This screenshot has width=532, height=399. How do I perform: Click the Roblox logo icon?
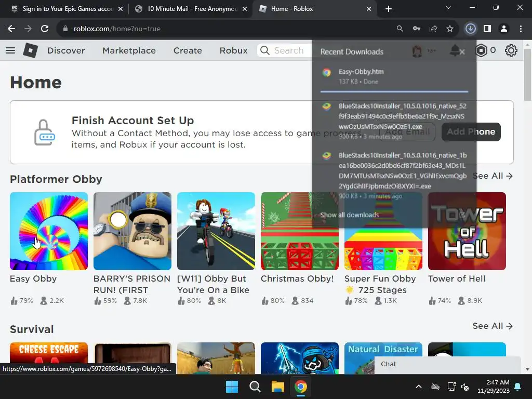[30, 50]
